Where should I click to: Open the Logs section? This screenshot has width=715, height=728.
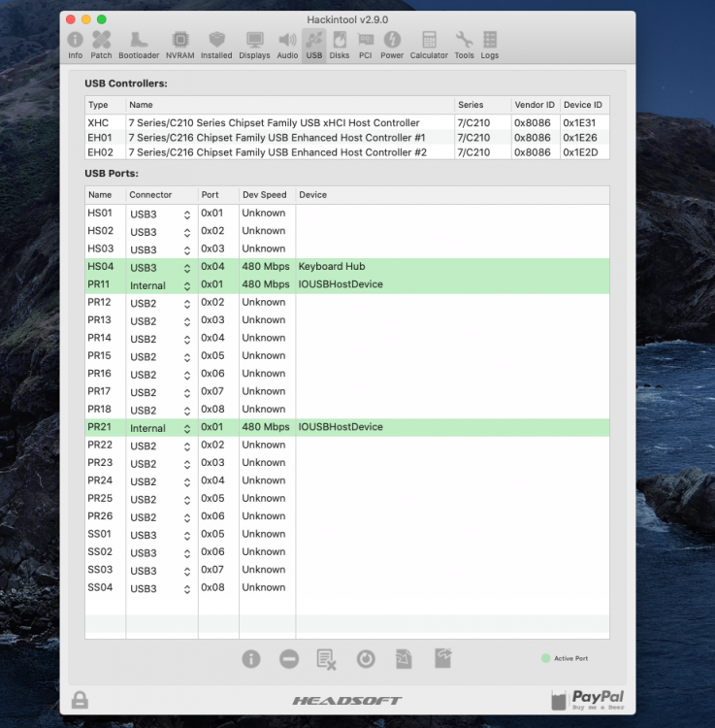click(490, 45)
